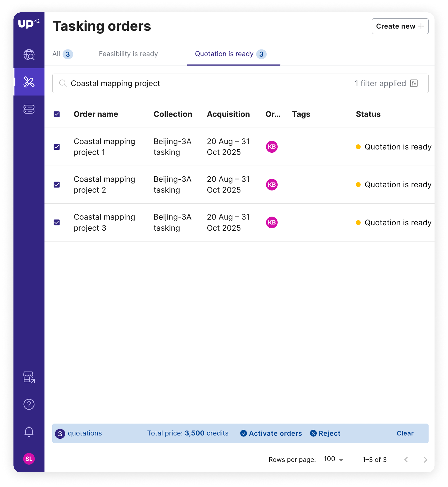Uncheck Coastal mapping project 3 row

click(x=57, y=222)
